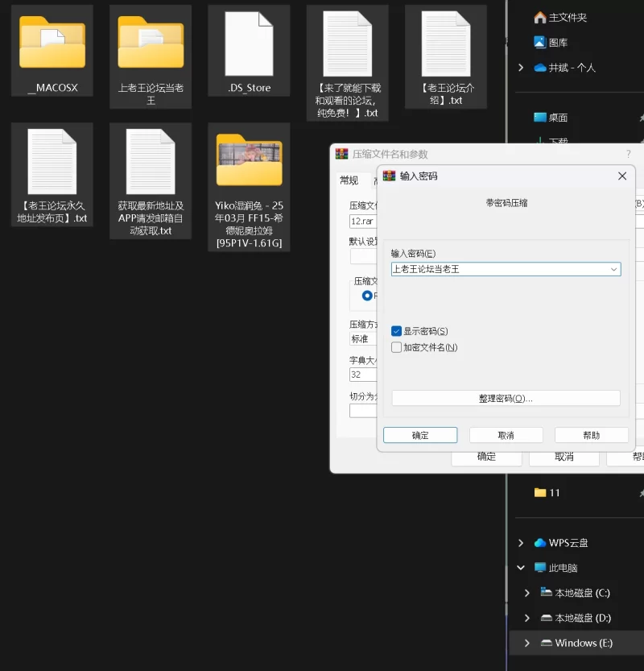Toggle the 显示密码 checkbox
This screenshot has width=644, height=671.
(396, 331)
